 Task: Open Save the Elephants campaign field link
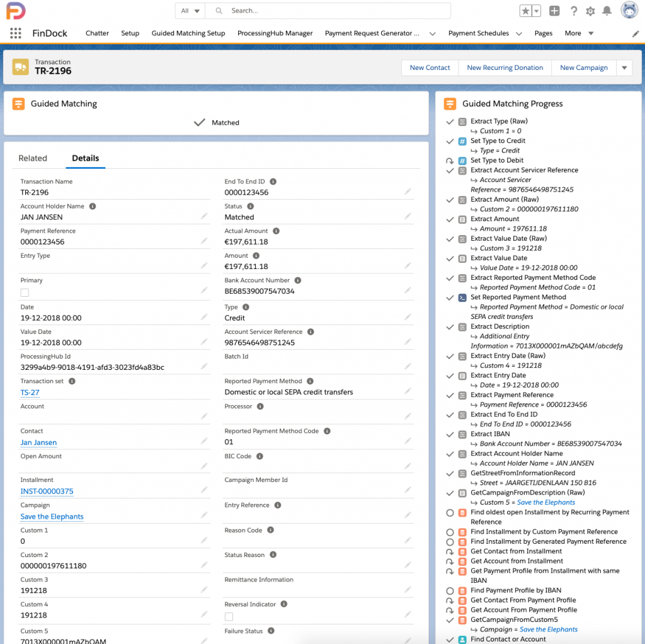pos(52,517)
